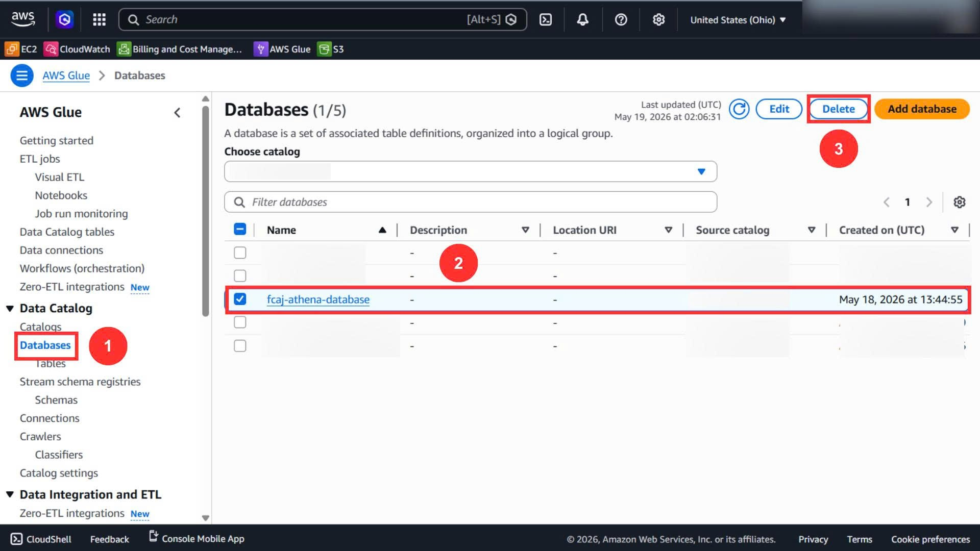The image size is (980, 551).
Task: Open Cookie preferences in the footer
Action: coord(930,539)
